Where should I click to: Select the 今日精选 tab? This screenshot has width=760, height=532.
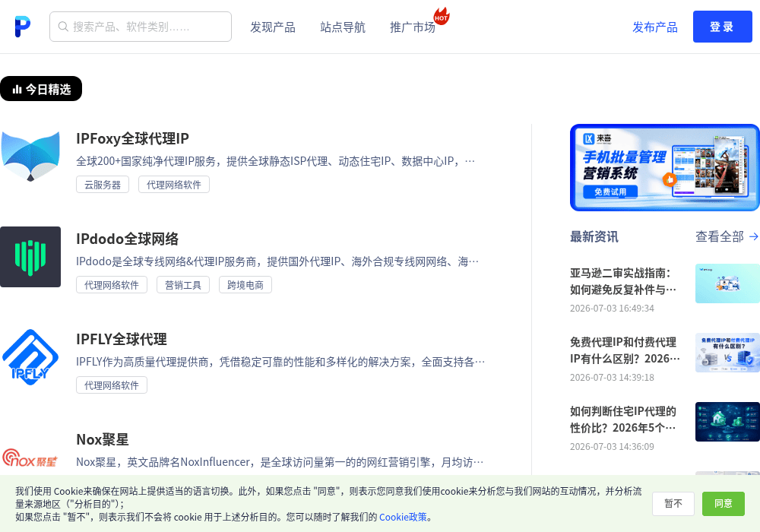point(41,89)
